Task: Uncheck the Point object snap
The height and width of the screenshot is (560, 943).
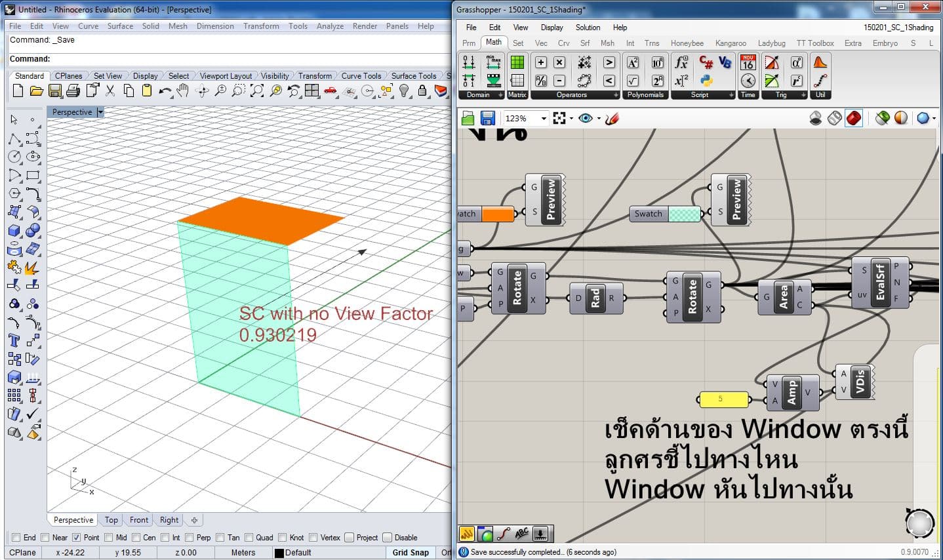Action: click(77, 538)
